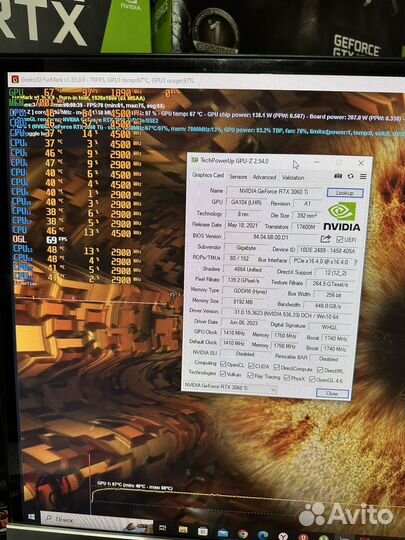
Task: Click the Transistors value 17400M
Action: pos(305,227)
